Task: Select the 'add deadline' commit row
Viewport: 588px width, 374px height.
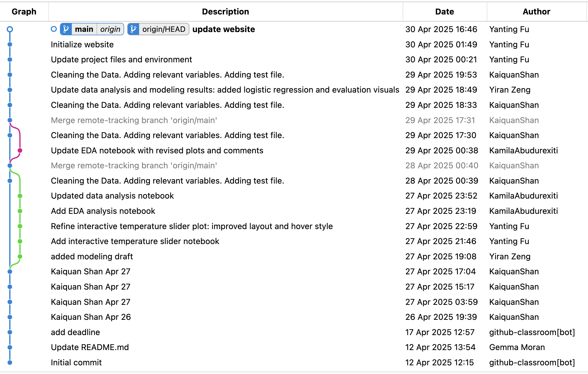Action: 75,332
